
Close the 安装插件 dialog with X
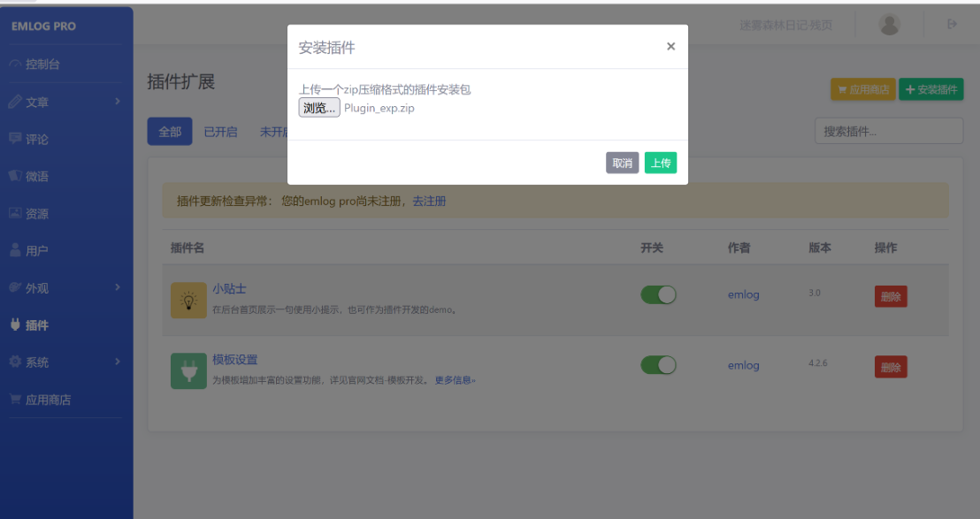tap(670, 47)
